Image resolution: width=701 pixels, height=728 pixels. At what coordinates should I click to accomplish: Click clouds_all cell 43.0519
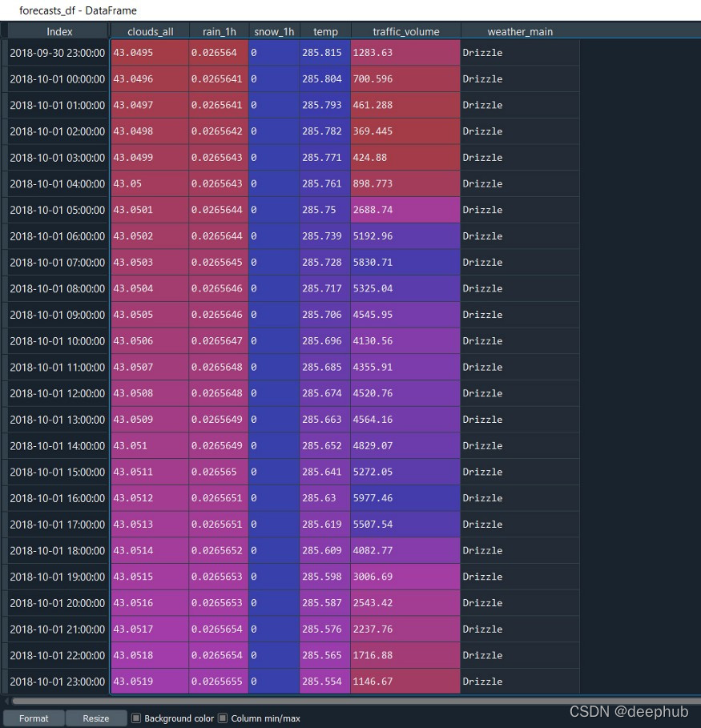pyautogui.click(x=150, y=682)
